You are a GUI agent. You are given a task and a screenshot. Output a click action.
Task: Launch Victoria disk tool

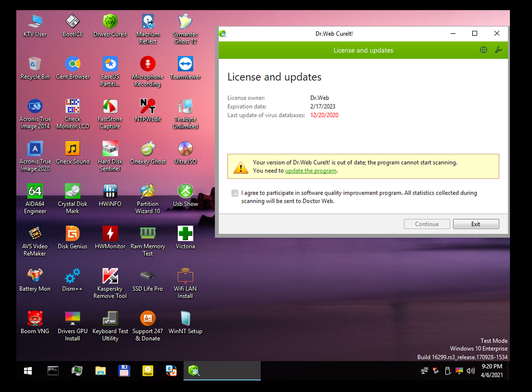click(185, 238)
